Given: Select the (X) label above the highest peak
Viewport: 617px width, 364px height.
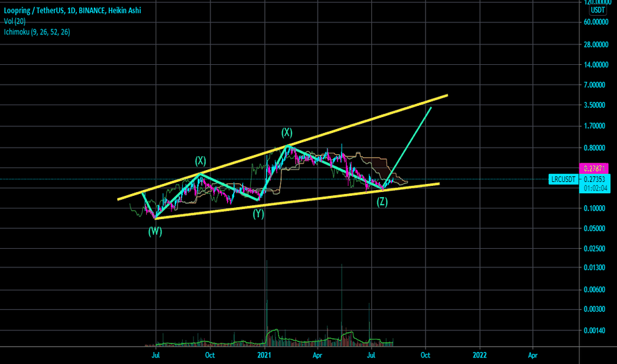Looking at the screenshot, I should (x=287, y=132).
